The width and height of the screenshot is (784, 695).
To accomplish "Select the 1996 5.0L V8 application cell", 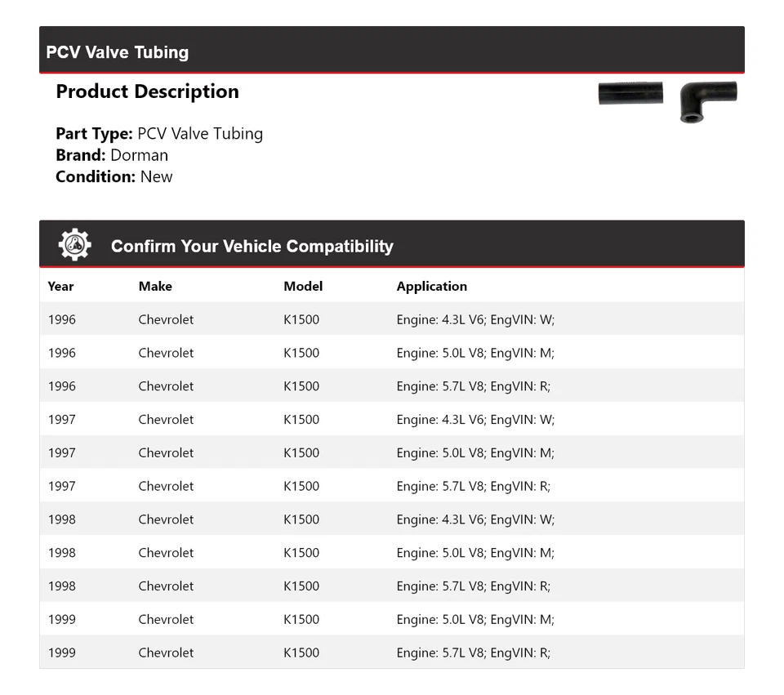I will [475, 353].
